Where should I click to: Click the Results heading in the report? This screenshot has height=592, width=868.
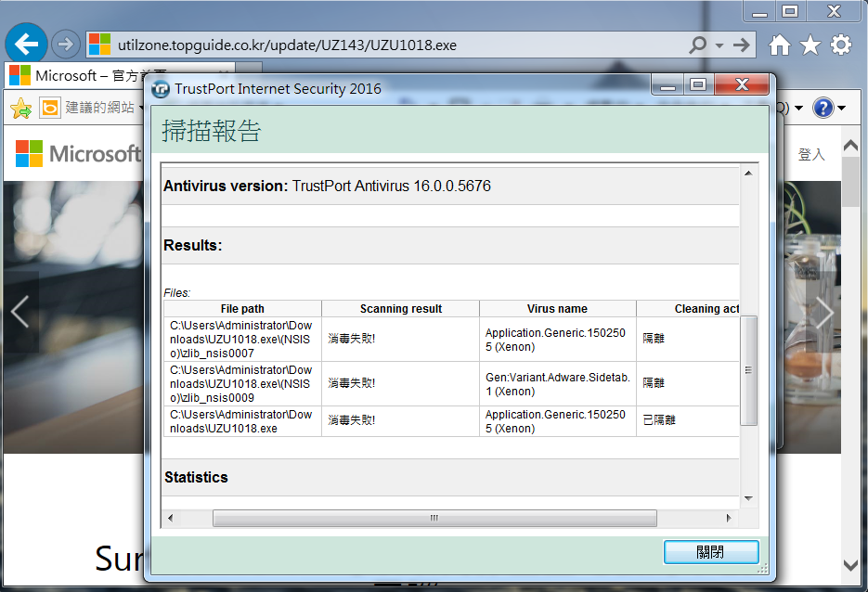[x=193, y=245]
